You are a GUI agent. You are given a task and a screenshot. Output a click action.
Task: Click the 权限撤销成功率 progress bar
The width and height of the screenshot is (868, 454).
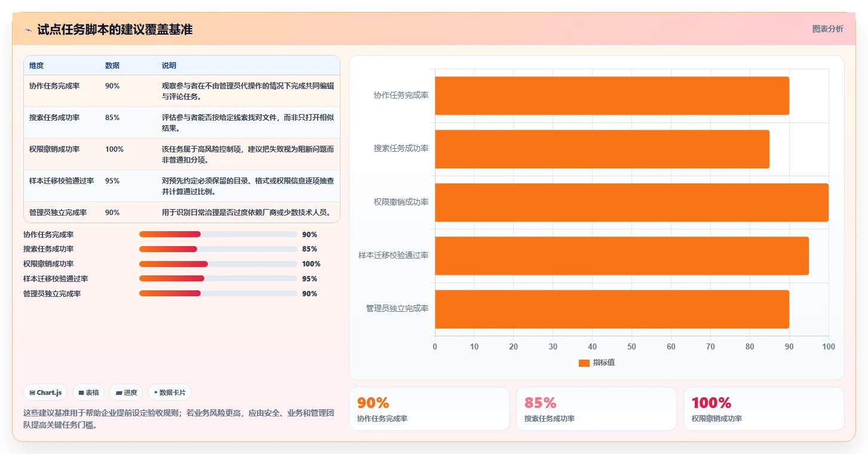click(218, 264)
